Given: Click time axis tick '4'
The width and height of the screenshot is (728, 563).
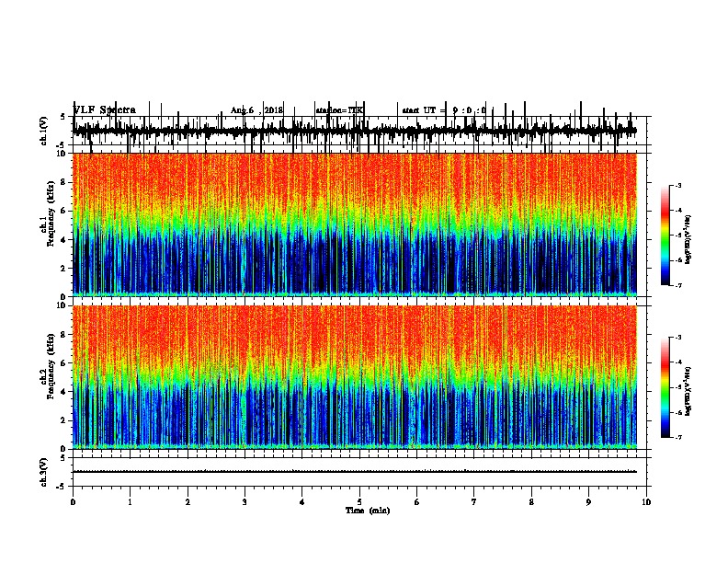Looking at the screenshot, I should tap(302, 502).
